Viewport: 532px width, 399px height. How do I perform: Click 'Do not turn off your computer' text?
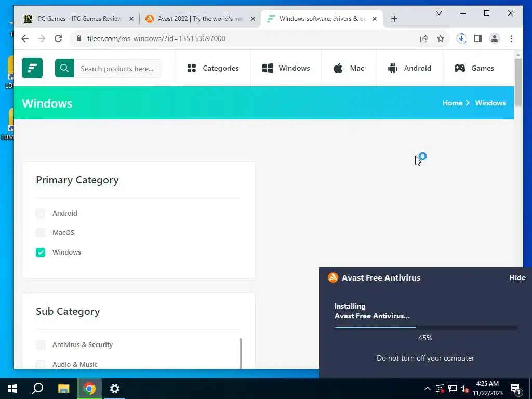[x=425, y=358]
